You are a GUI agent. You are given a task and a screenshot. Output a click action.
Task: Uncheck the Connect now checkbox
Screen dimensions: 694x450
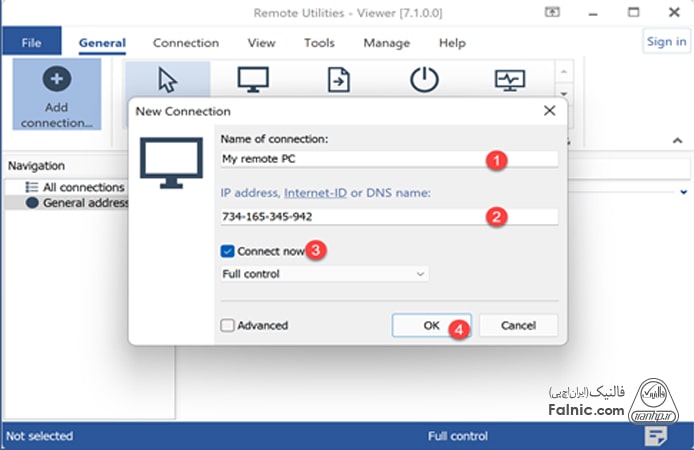(x=228, y=250)
